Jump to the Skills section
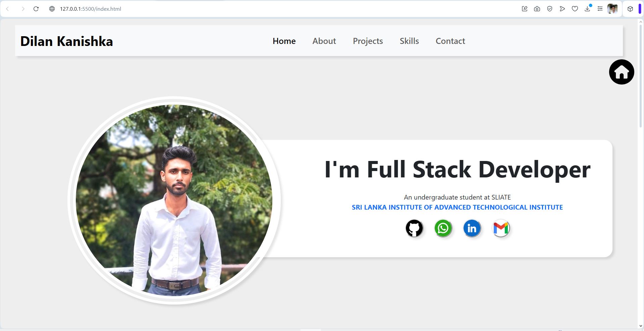The height and width of the screenshot is (331, 644). pyautogui.click(x=409, y=41)
